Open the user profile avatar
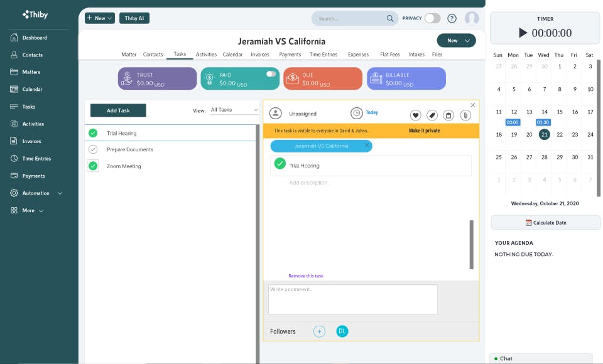This screenshot has width=603, height=364. pyautogui.click(x=472, y=18)
